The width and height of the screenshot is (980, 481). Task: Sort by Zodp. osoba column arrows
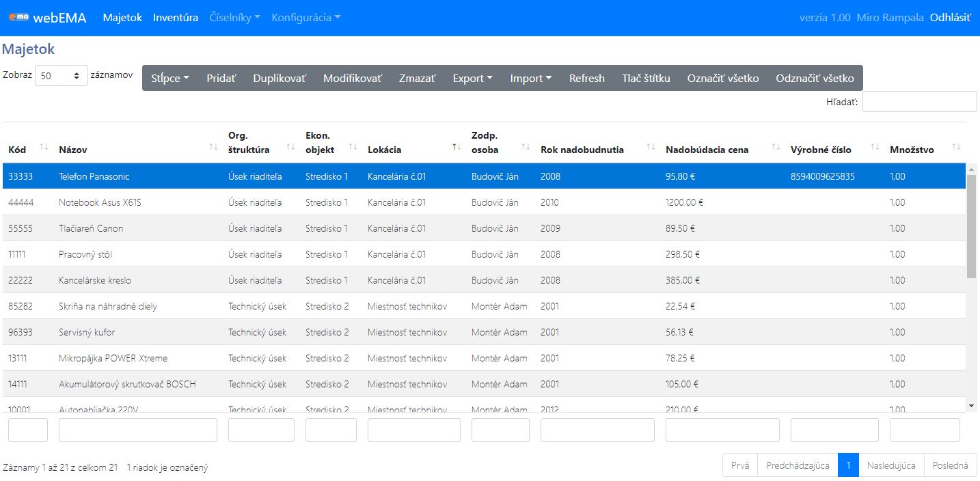526,147
